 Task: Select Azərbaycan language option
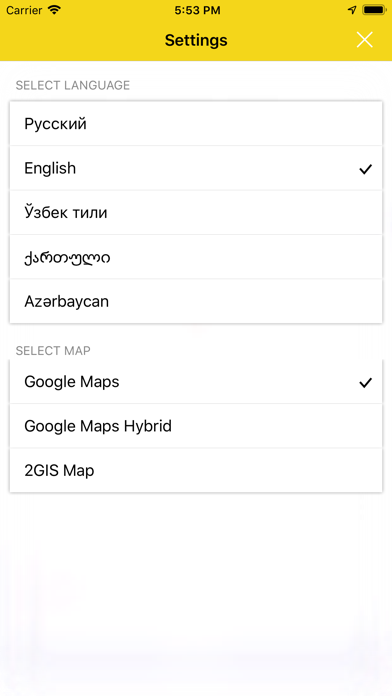click(196, 301)
